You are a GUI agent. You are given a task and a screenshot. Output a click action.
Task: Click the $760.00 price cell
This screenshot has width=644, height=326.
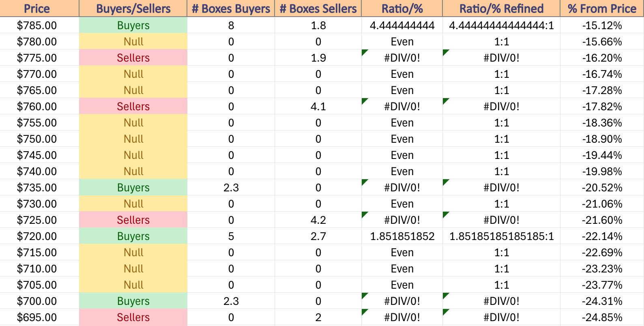coord(39,106)
